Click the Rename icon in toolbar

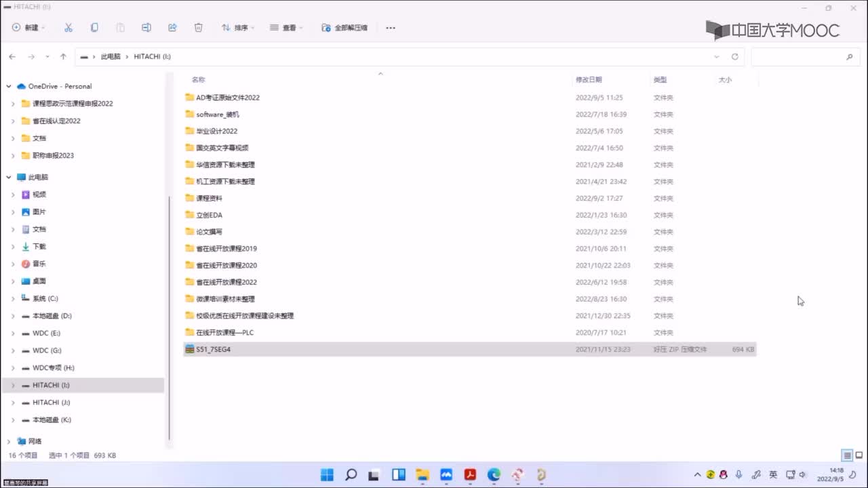146,28
